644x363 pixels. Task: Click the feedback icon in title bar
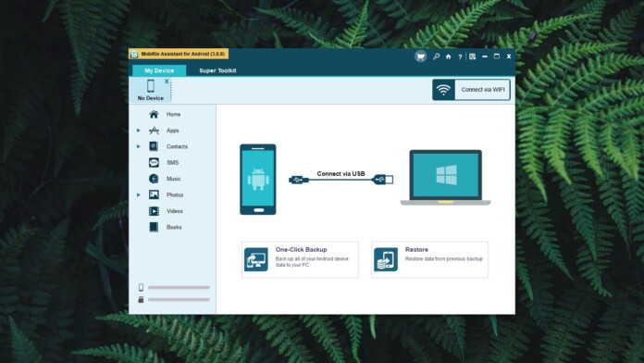click(472, 56)
